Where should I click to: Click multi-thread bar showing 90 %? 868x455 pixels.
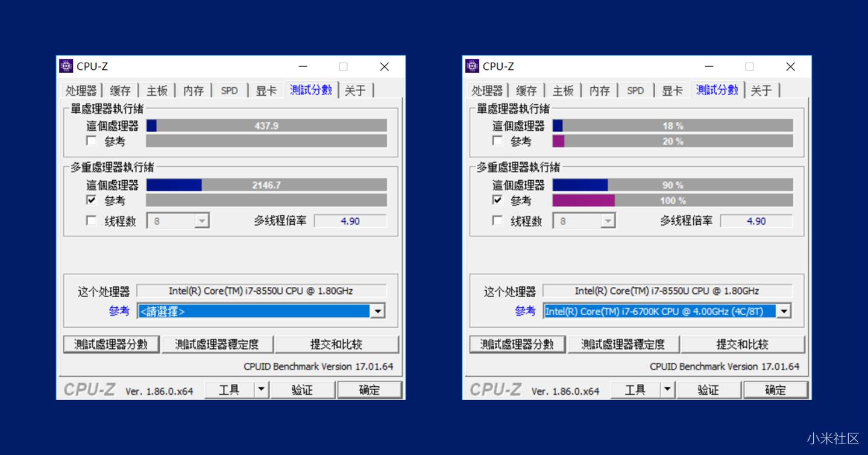pyautogui.click(x=673, y=185)
